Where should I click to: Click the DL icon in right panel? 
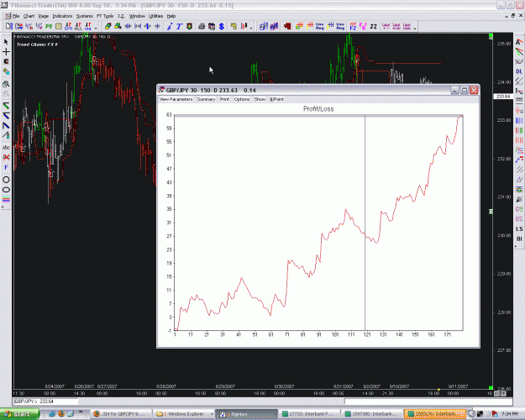coord(519,71)
